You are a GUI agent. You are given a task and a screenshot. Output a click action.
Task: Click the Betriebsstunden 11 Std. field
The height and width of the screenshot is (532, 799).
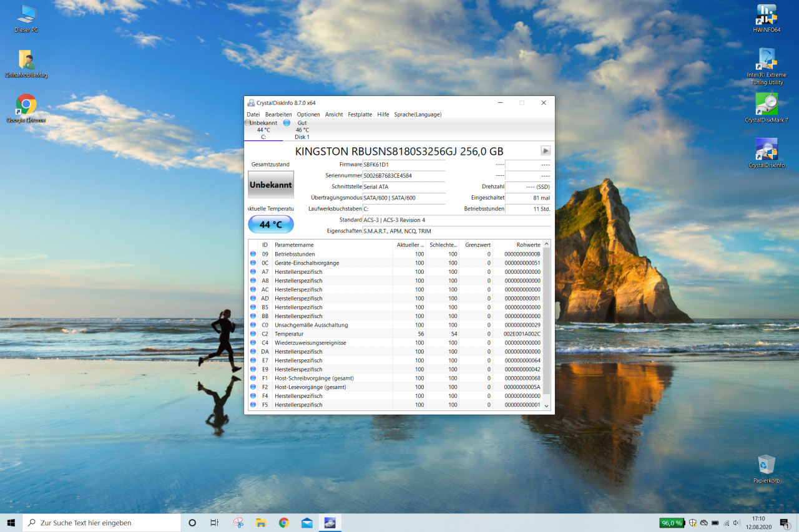528,209
